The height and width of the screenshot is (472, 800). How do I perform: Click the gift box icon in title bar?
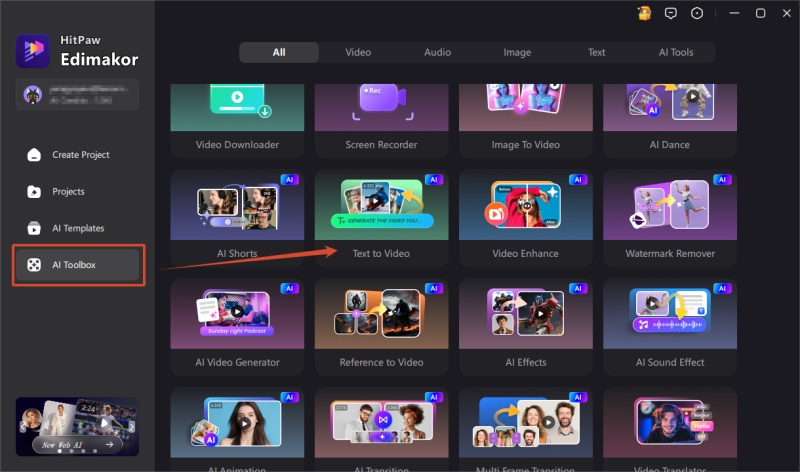(644, 13)
